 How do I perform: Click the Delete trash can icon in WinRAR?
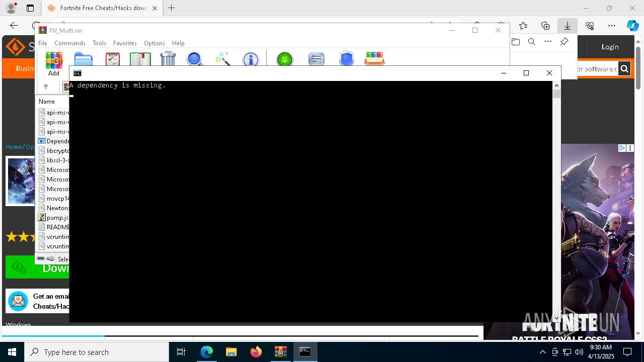pyautogui.click(x=168, y=59)
